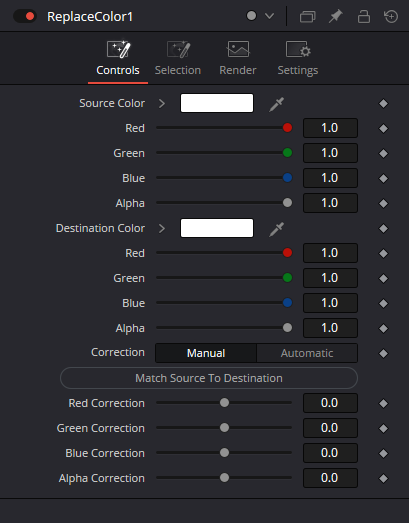Open the Settings tab
This screenshot has height=523, width=409.
click(298, 59)
